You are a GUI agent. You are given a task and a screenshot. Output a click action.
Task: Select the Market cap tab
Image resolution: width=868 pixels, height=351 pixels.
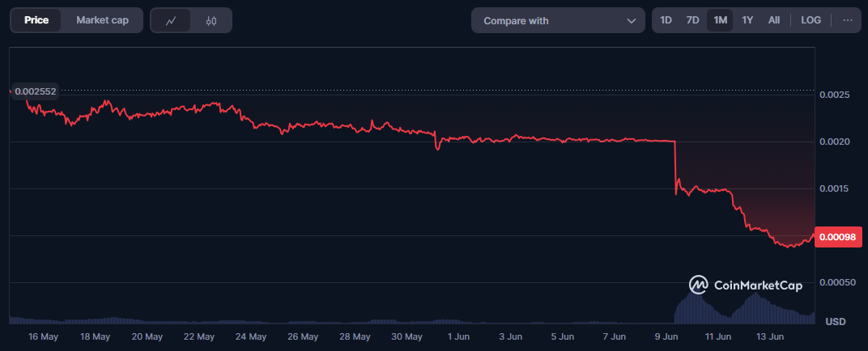[102, 20]
